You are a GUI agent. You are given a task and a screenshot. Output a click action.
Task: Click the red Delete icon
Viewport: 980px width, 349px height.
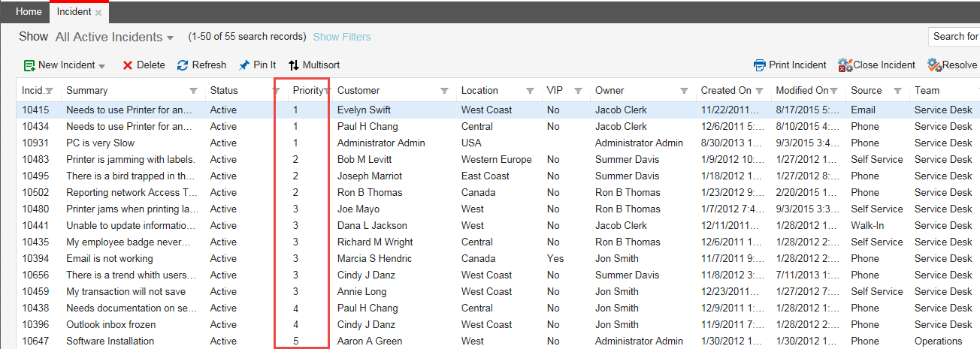coord(128,65)
